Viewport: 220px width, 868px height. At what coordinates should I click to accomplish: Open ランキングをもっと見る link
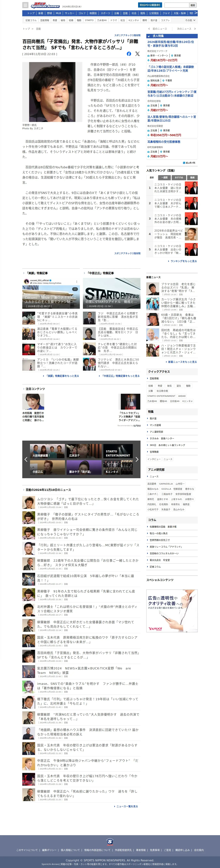tap(182, 261)
